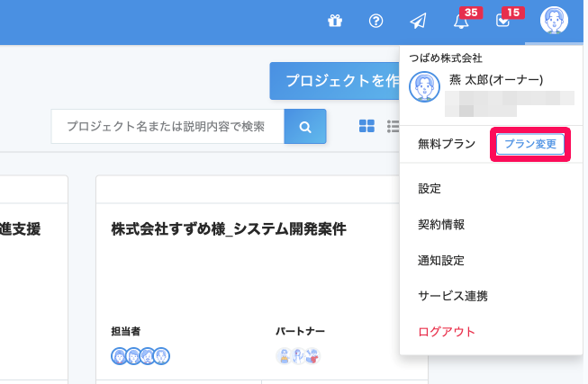Open サービス連携 menu entry
588x384 pixels.
[453, 296]
